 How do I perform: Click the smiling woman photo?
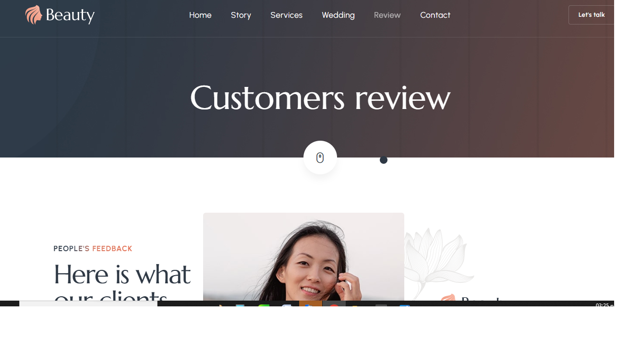pyautogui.click(x=303, y=257)
